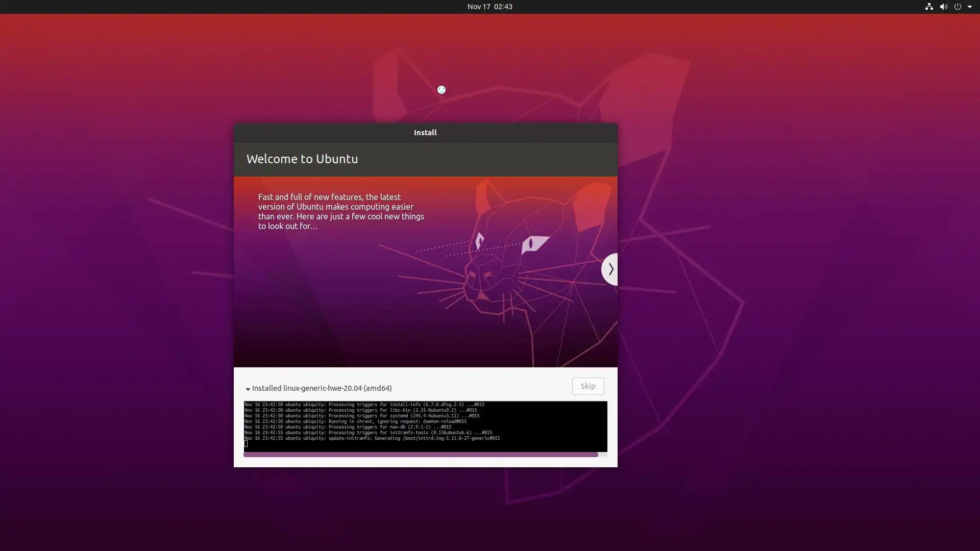Advance slideshow with the next arrow
Viewport: 980px width, 551px height.
pos(610,269)
